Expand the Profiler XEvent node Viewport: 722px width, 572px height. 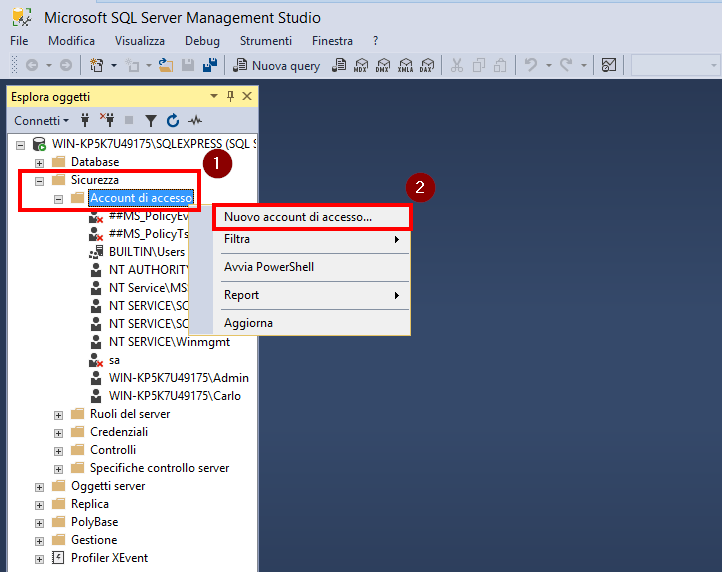[x=40, y=559]
